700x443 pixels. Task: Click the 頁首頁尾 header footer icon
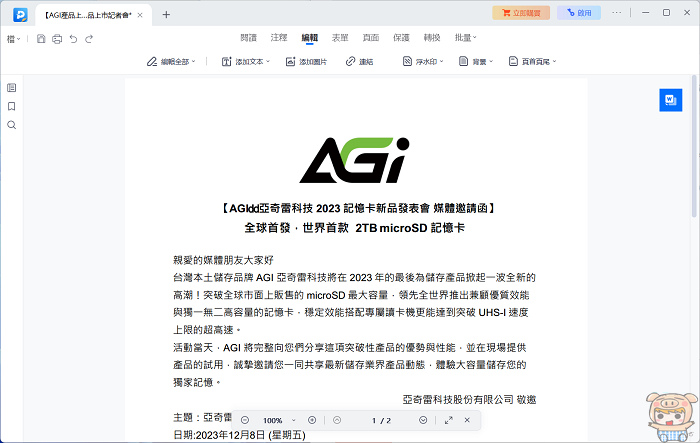513,61
